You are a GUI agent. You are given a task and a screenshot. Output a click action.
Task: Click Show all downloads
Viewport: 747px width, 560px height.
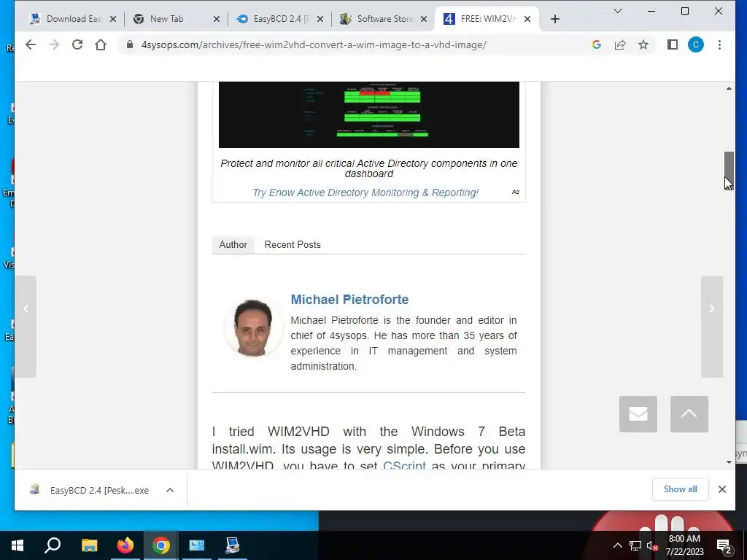tap(680, 489)
